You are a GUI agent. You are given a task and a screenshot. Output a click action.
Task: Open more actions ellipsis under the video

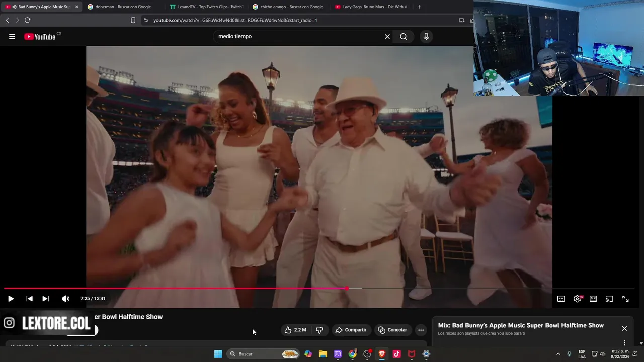[x=421, y=330]
